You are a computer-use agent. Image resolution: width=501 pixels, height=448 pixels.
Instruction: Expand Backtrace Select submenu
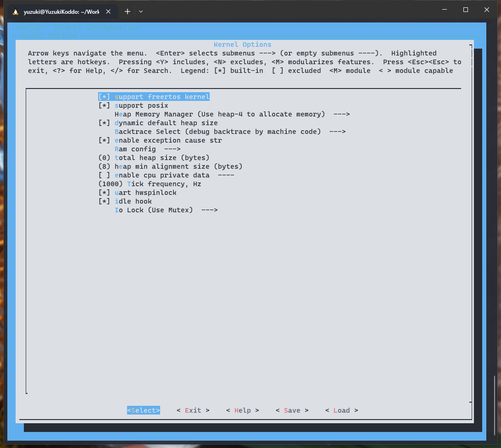point(229,132)
